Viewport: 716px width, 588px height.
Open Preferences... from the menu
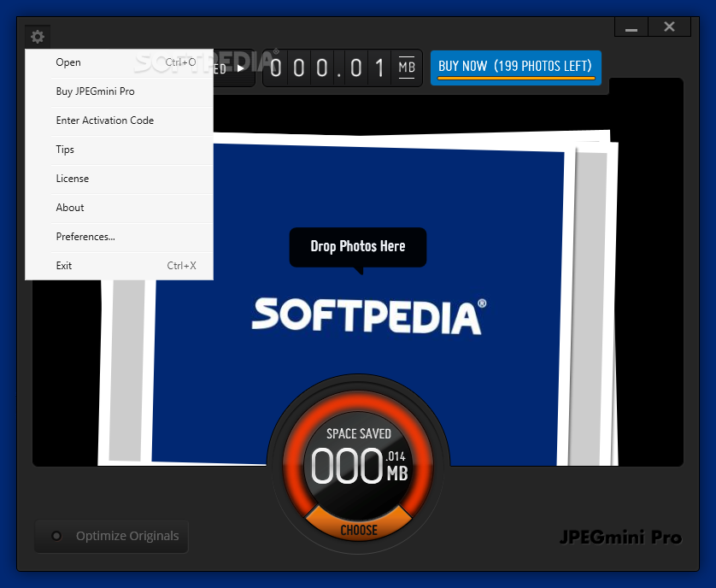coord(119,237)
